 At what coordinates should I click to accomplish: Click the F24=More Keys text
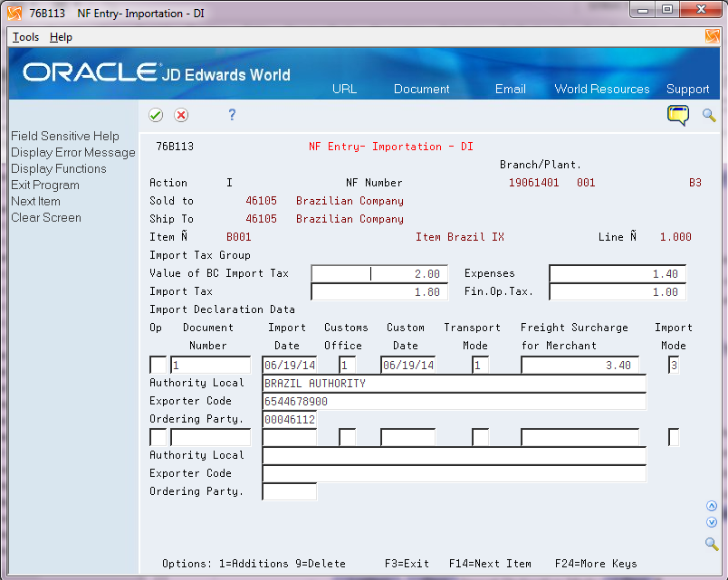point(596,564)
